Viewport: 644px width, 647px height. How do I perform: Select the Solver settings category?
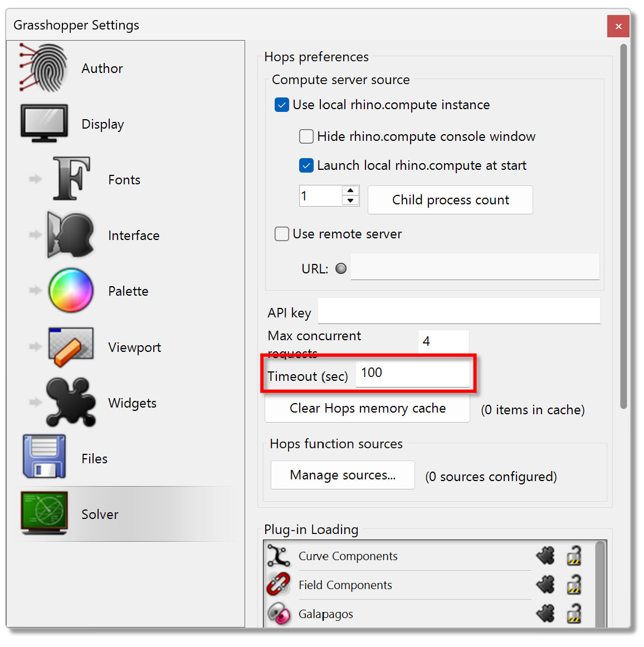tap(100, 514)
